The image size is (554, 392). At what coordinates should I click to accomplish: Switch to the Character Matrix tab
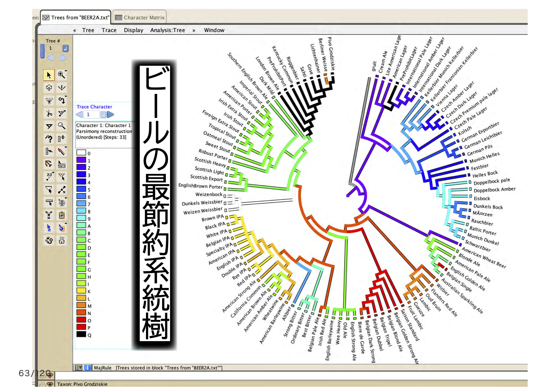[x=140, y=18]
